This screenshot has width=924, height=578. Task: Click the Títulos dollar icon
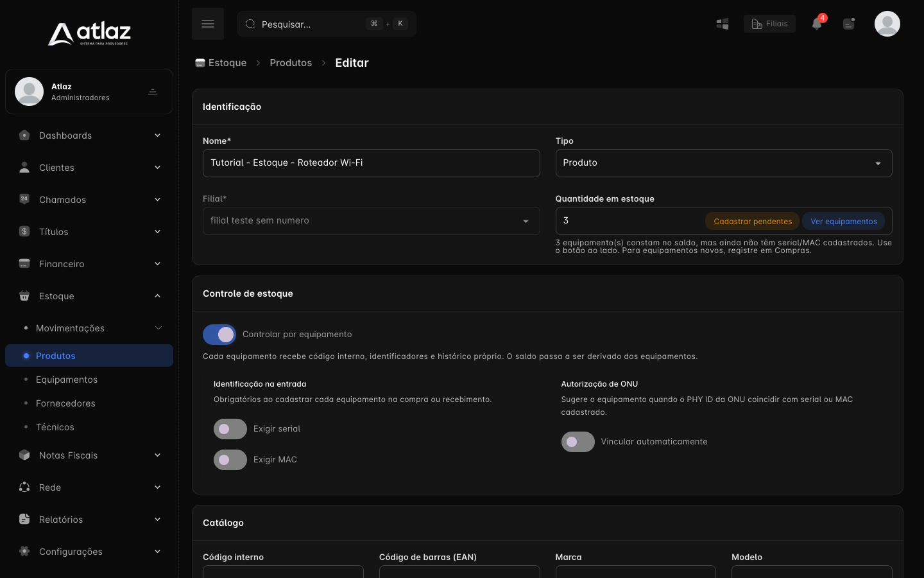pyautogui.click(x=24, y=231)
